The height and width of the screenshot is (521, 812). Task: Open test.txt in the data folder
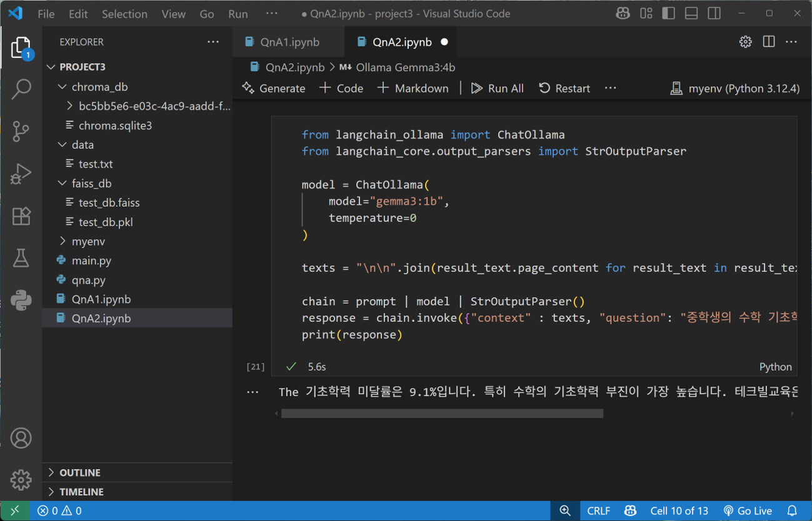(x=138, y=164)
